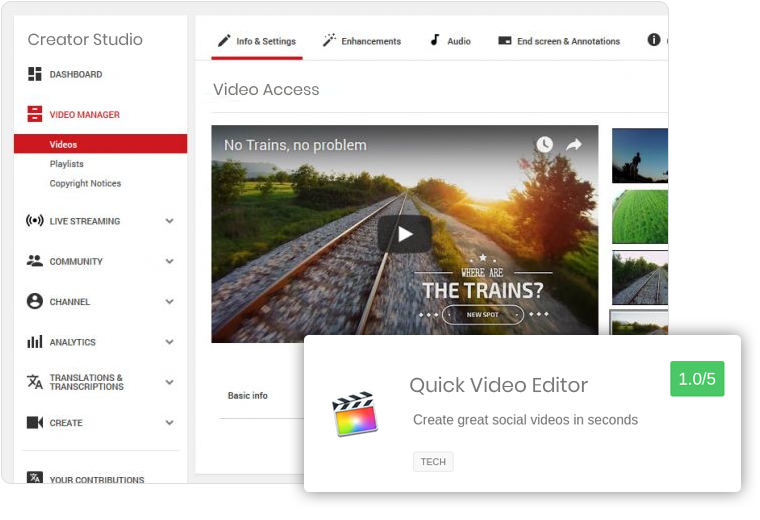Screen dimensions: 760x520
Task: Expand the Channel section chevron
Action: 169,301
